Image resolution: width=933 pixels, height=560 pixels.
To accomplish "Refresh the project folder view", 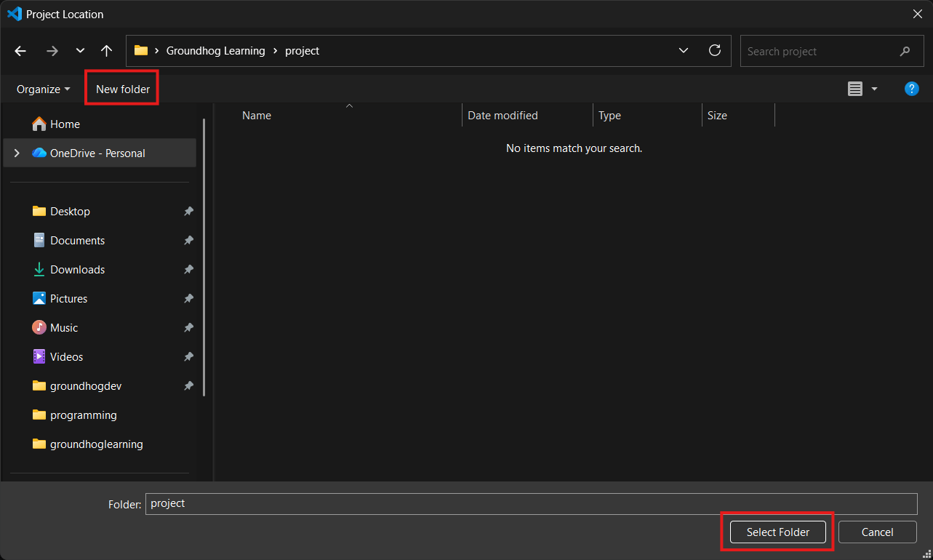I will pos(715,51).
